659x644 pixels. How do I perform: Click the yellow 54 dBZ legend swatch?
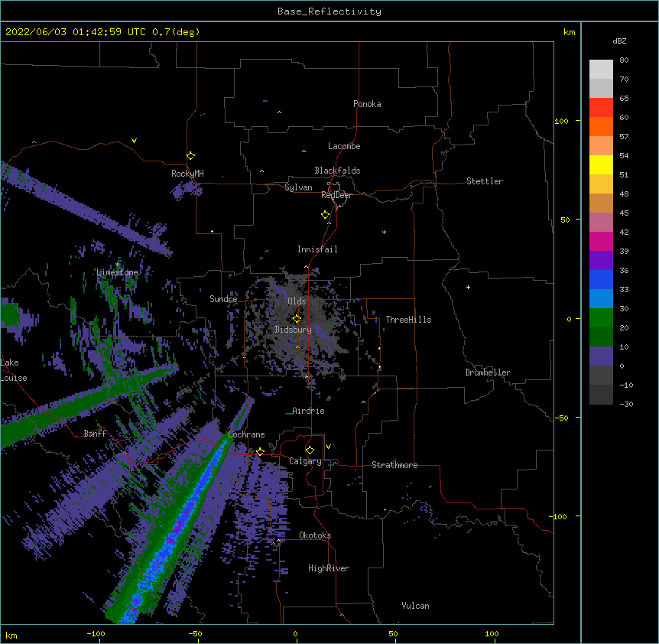tap(601, 164)
